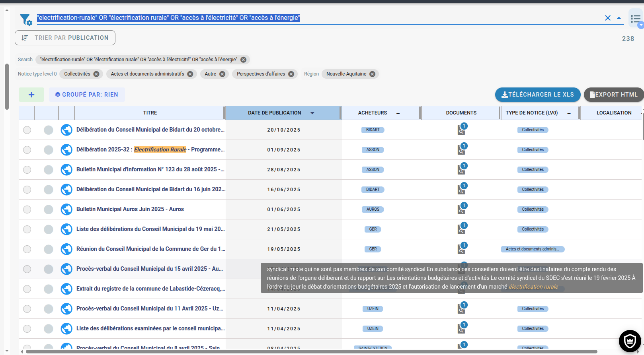This screenshot has height=355, width=644.
Task: Download results via Télécharger le XLS
Action: click(x=538, y=95)
